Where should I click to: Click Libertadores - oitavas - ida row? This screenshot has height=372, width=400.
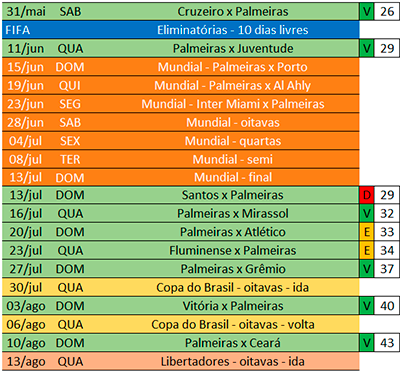tap(181, 361)
